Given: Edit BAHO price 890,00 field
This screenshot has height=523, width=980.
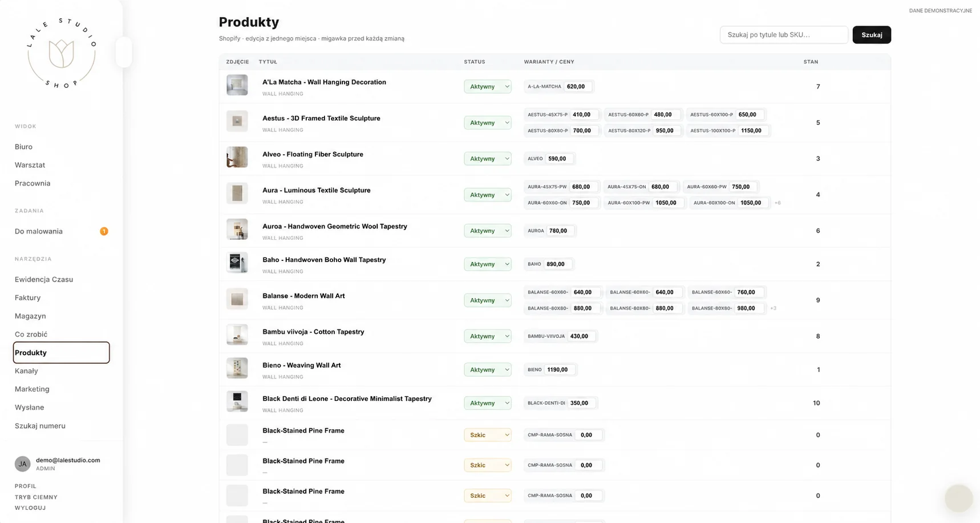Looking at the screenshot, I should click(557, 264).
